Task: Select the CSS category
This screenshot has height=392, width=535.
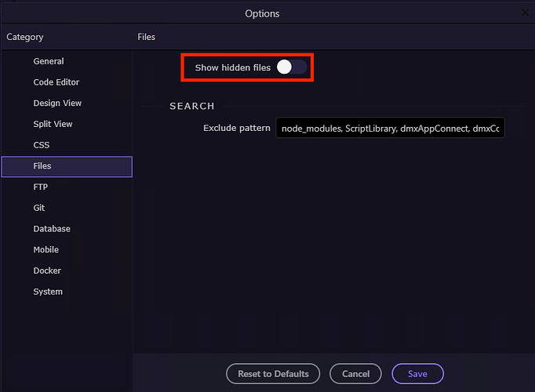Action: tap(42, 145)
